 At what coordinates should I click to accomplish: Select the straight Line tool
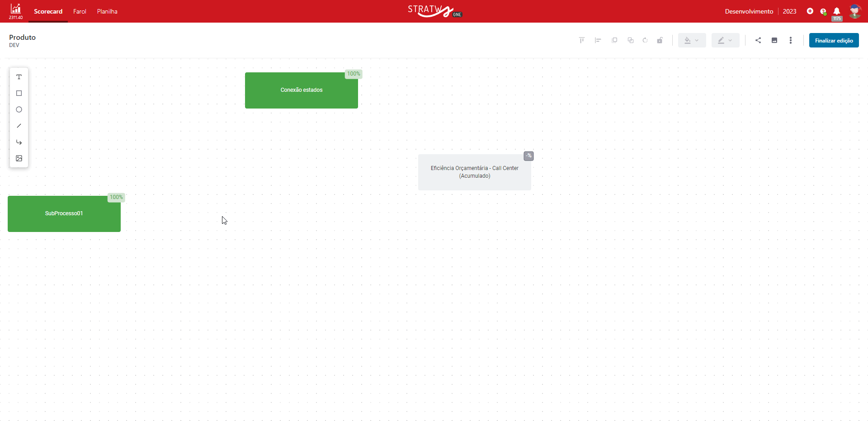[x=19, y=126]
